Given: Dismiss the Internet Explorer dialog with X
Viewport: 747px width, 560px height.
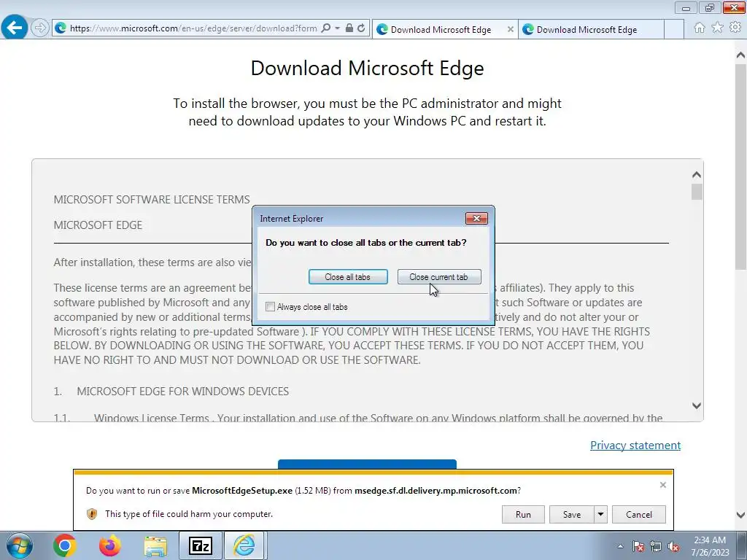Looking at the screenshot, I should point(476,219).
